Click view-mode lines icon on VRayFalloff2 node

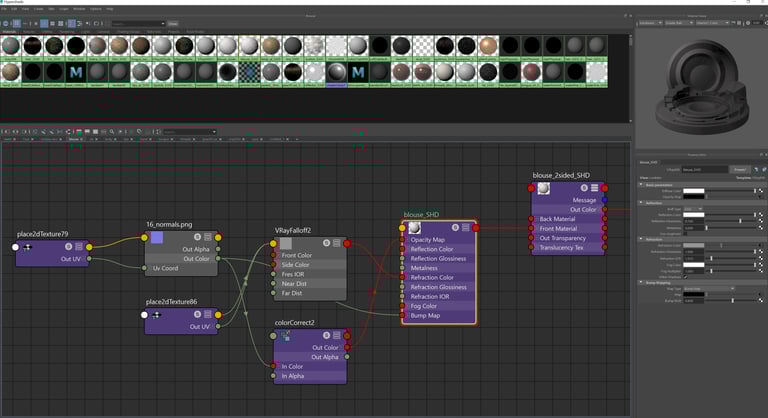(336, 243)
